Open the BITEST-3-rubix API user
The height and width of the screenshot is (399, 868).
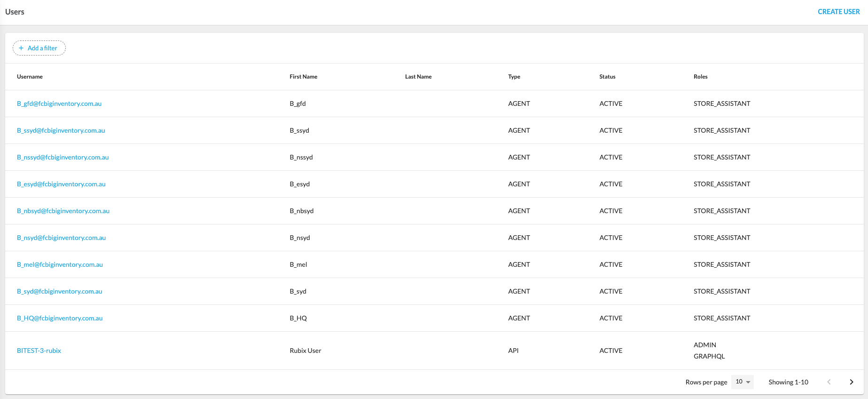tap(39, 351)
